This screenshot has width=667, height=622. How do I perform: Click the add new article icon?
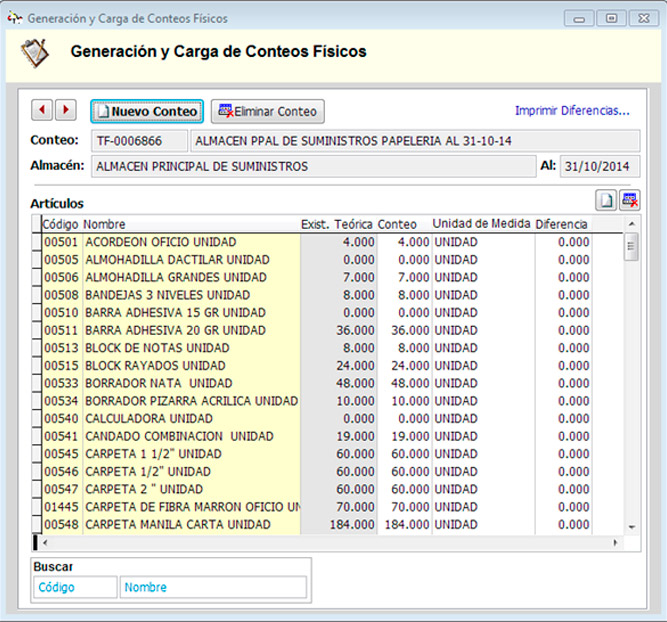pos(606,200)
